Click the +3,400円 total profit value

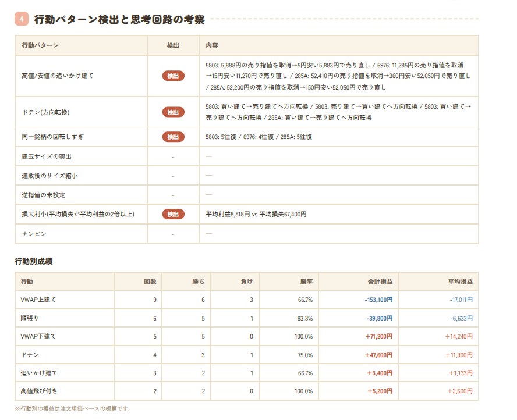[x=380, y=373]
